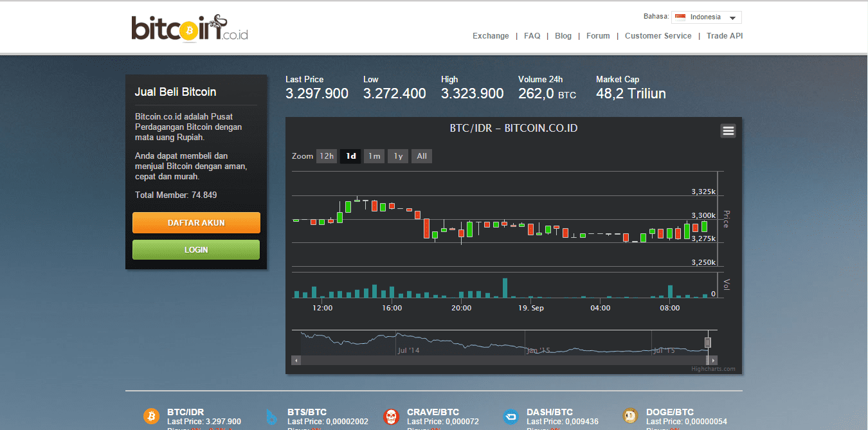This screenshot has width=868, height=430.
Task: Visit the Forum link
Action: 598,36
